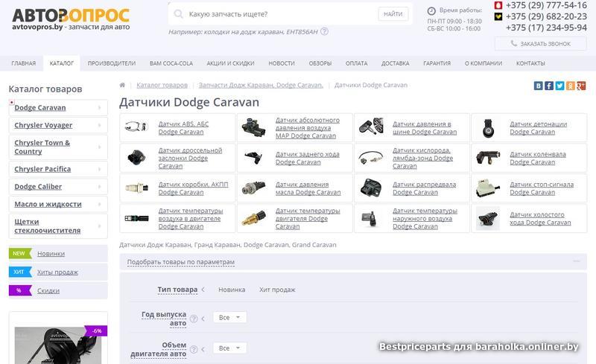Click the brake light sensor image

pos(488,188)
